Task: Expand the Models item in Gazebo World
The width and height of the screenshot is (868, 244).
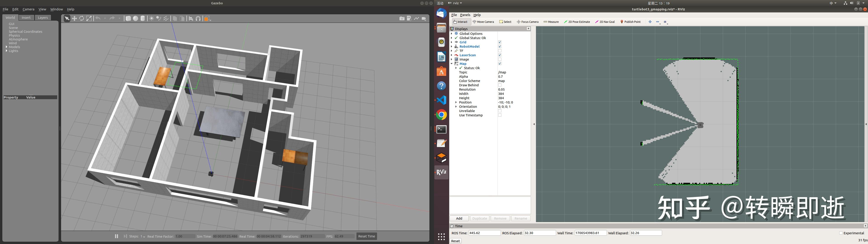Action: (6, 47)
